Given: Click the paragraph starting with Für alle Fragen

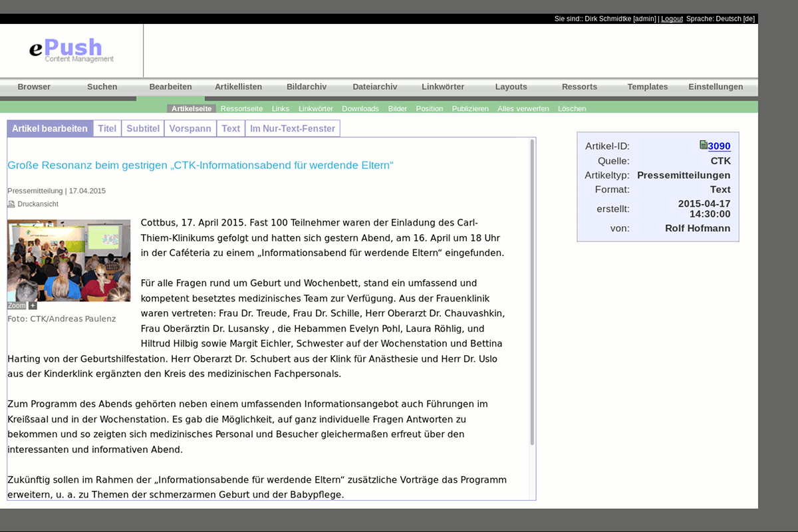Looking at the screenshot, I should click(256, 329).
